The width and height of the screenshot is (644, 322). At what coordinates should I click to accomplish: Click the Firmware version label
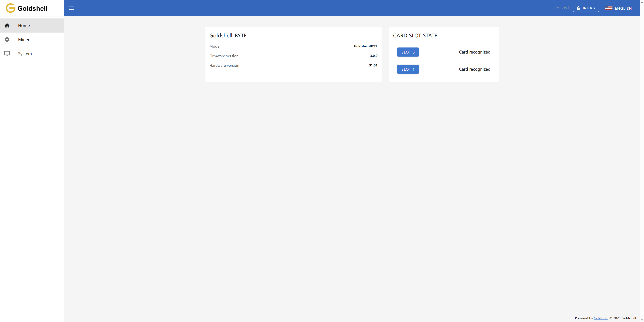click(x=224, y=56)
